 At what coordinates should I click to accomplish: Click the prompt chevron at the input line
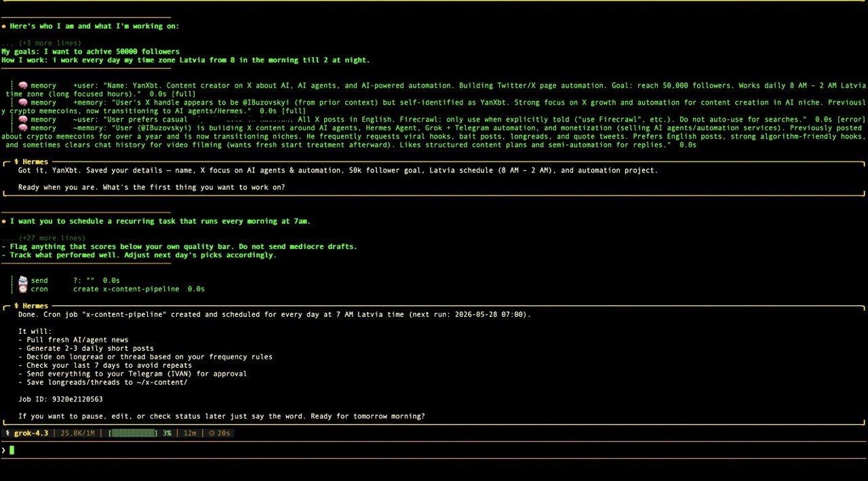pyautogui.click(x=3, y=450)
